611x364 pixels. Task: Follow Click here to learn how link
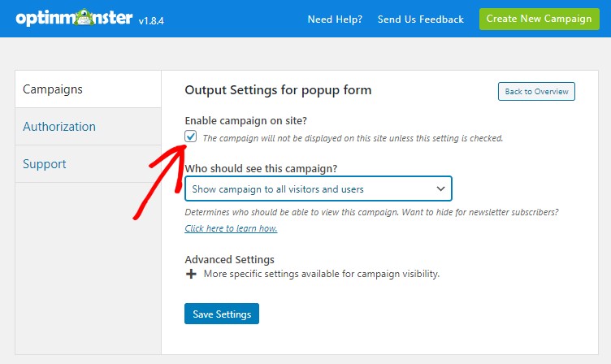231,228
